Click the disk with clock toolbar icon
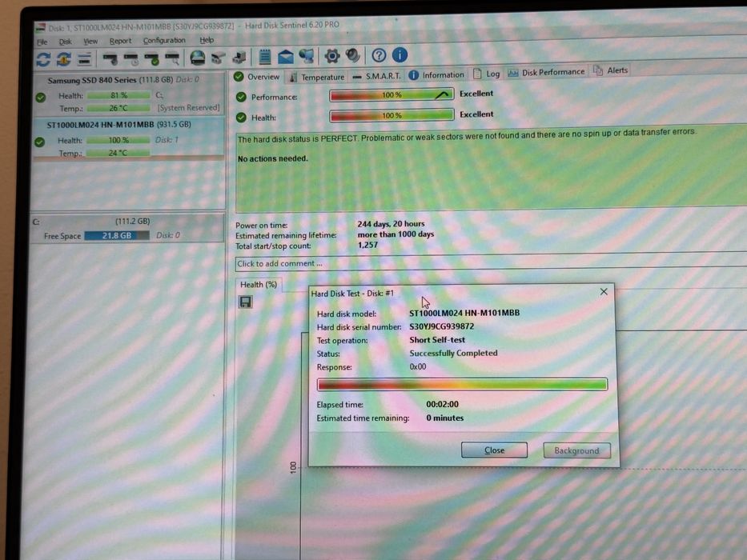747x560 pixels. coord(131,59)
